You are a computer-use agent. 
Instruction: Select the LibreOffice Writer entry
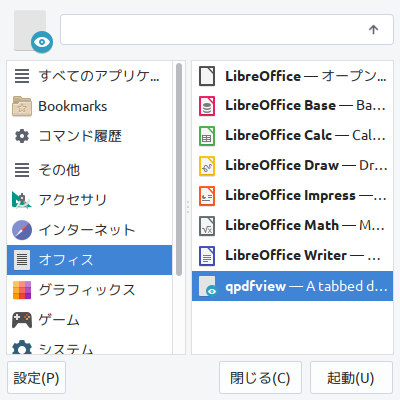pyautogui.click(x=292, y=256)
